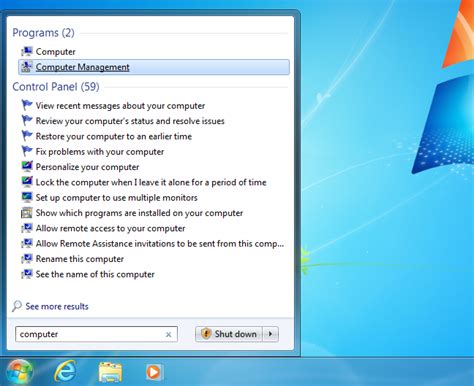
Task: Click the monitor icon beside Set up computer
Action: click(27, 197)
